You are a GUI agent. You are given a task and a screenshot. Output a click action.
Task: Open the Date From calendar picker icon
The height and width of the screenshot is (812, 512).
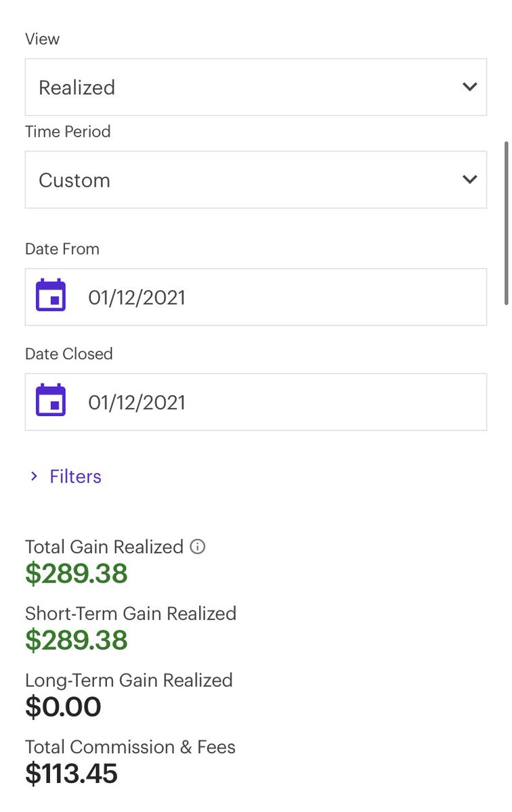[51, 295]
